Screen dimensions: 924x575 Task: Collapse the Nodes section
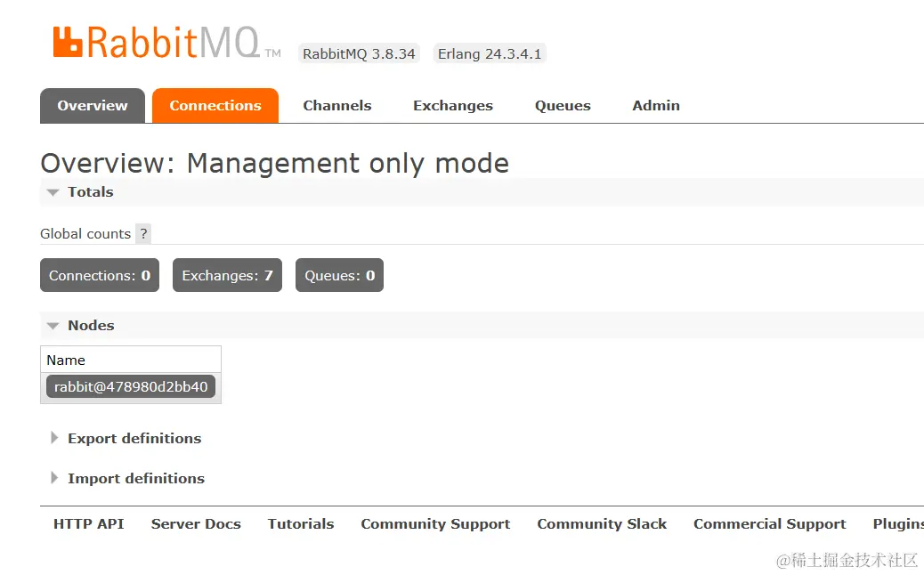pyautogui.click(x=91, y=325)
